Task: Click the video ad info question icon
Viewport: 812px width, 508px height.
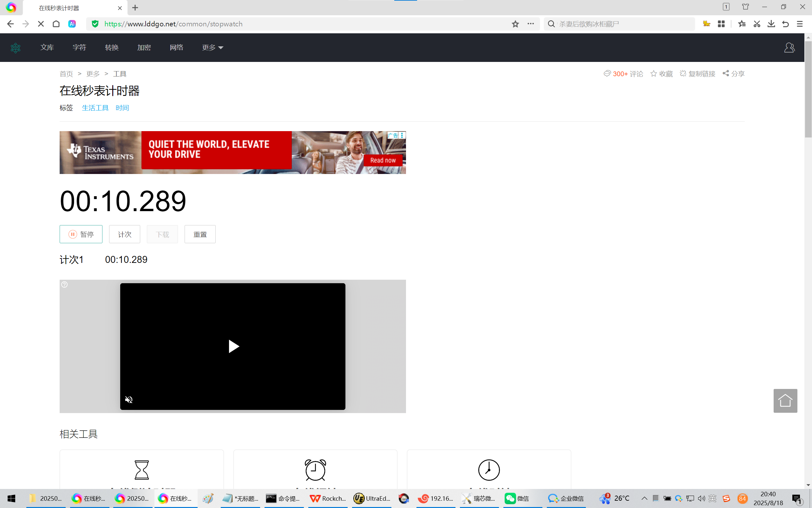Action: (64, 284)
